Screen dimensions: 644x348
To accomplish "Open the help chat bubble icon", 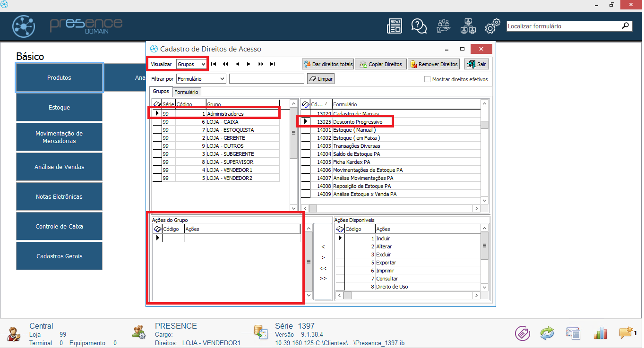I will [x=419, y=26].
